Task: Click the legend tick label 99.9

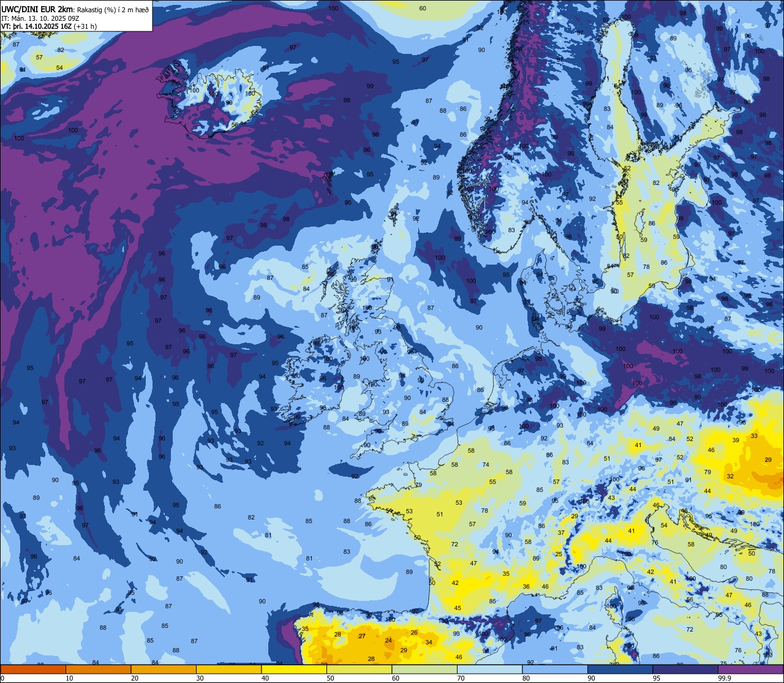Action: click(x=725, y=678)
